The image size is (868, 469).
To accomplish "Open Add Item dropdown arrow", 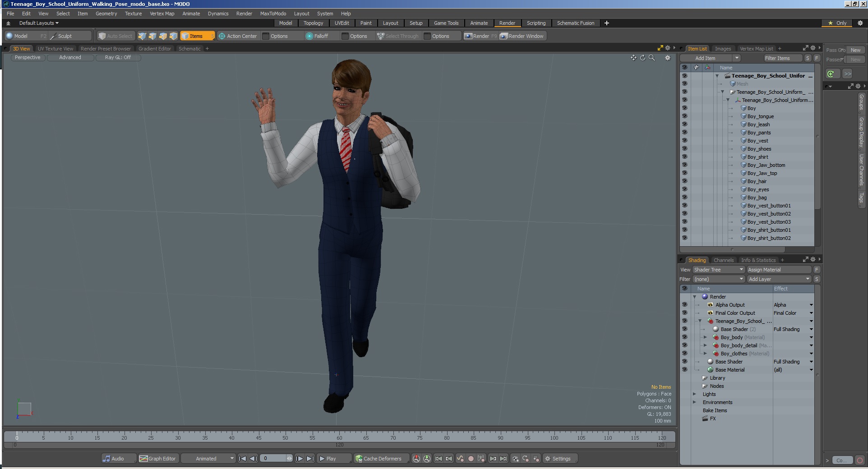I will click(x=736, y=58).
